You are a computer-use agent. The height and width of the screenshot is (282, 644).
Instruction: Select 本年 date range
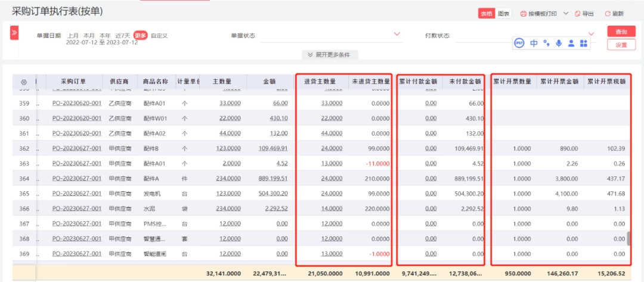(105, 36)
